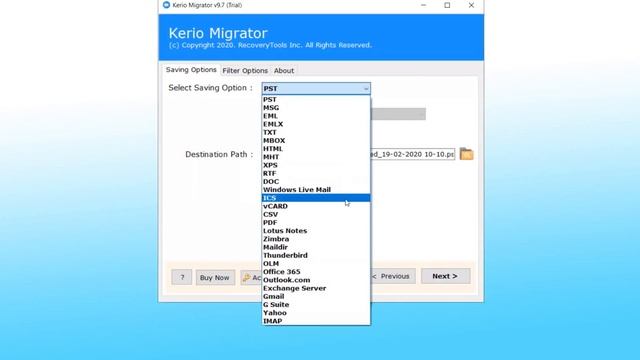The image size is (640, 360).
Task: Maximize the Kerio Migrator window
Action: pyautogui.click(x=447, y=5)
